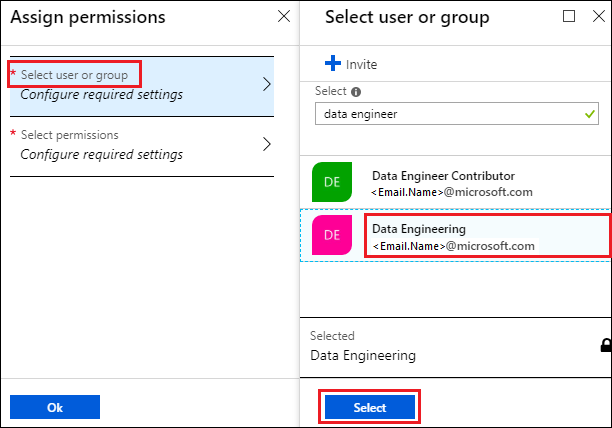612x428 pixels.
Task: Click the Invite link text
Action: coord(361,64)
